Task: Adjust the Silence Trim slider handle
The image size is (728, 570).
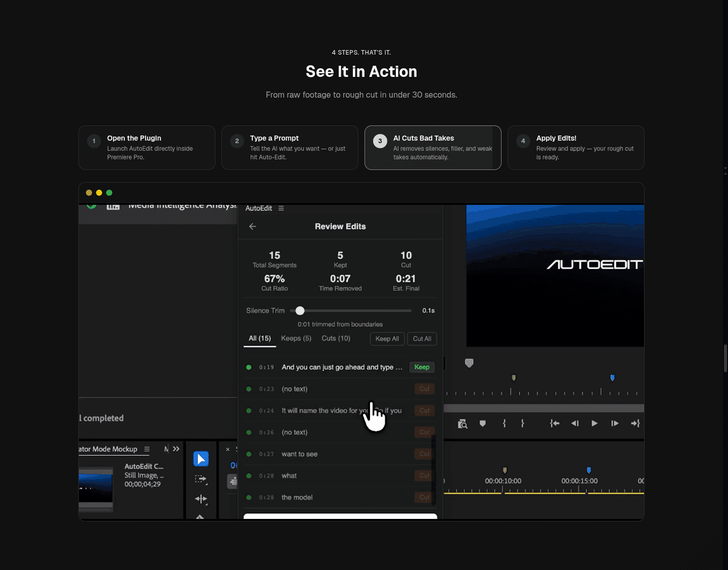Action: pos(300,311)
